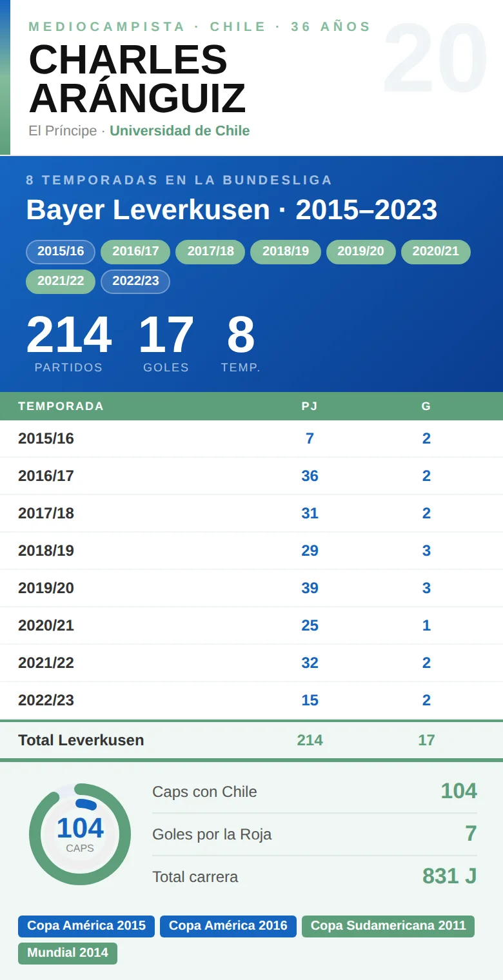Click the TEMPORADA column header
This screenshot has height=980, width=503.
tap(61, 406)
